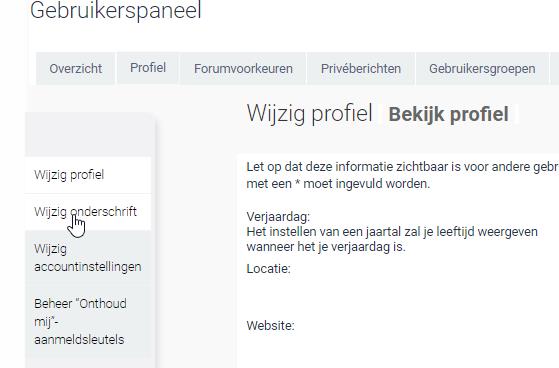Image resolution: width=559 pixels, height=368 pixels.
Task: Select the Gebruikersgroepen tab
Action: point(482,68)
